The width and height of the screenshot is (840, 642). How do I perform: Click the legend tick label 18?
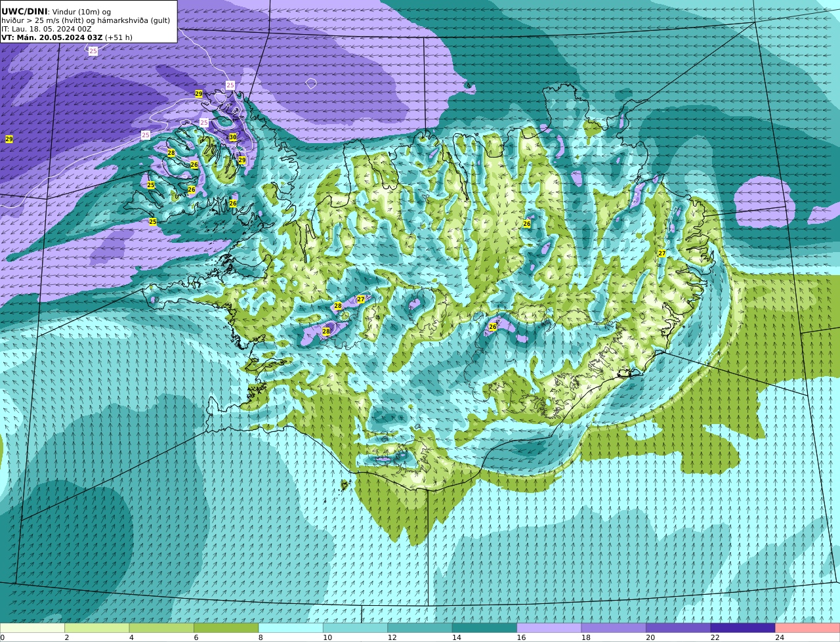(x=585, y=637)
